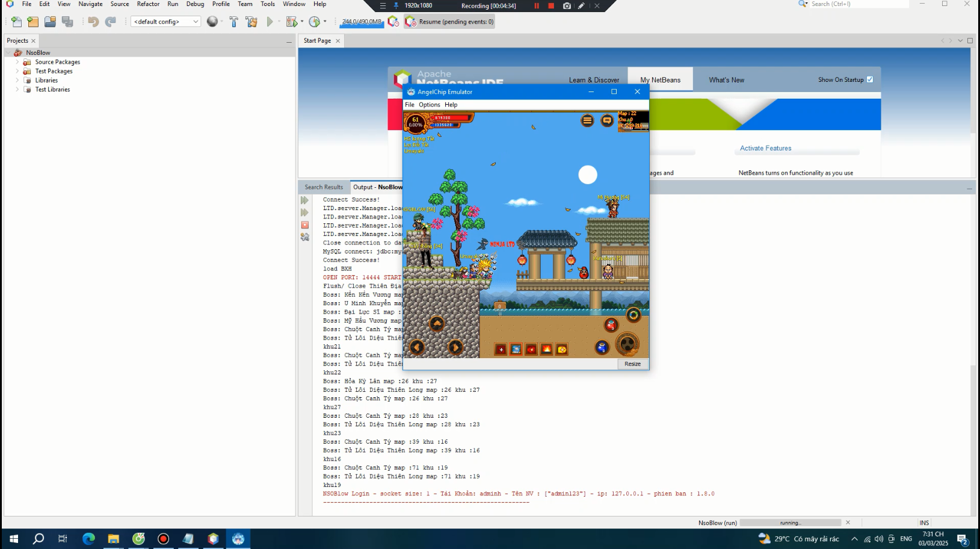Screen dimensions: 980x549
Task: Click the Save All toolbar icon
Action: tap(67, 22)
